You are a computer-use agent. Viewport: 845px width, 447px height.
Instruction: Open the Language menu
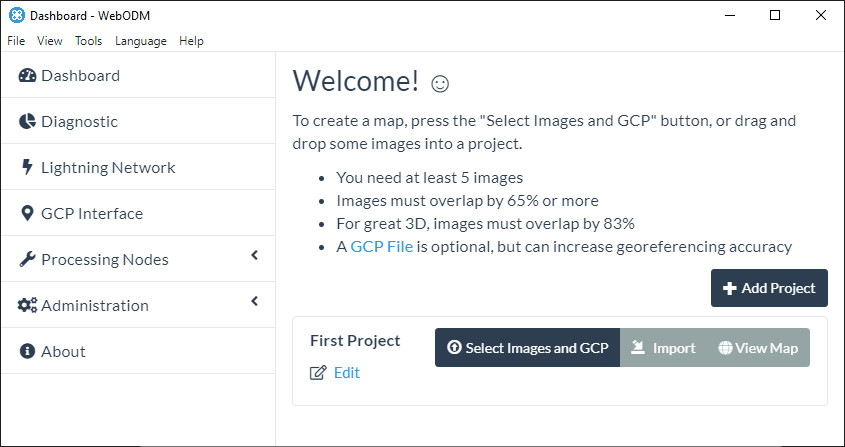[141, 41]
